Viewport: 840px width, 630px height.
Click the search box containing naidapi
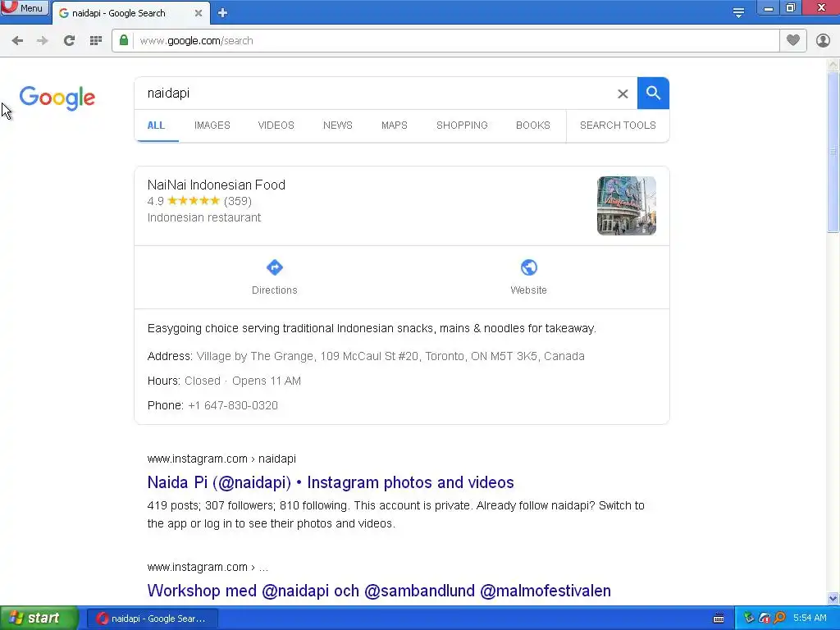(375, 94)
